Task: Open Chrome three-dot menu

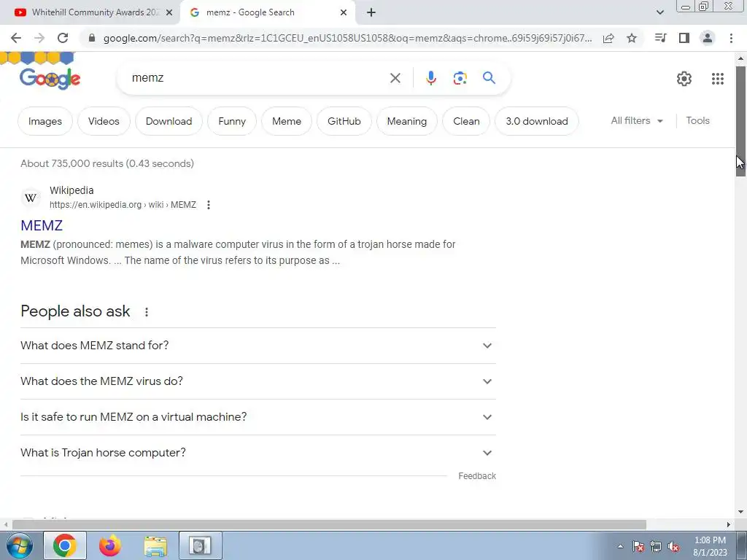Action: 731,38
